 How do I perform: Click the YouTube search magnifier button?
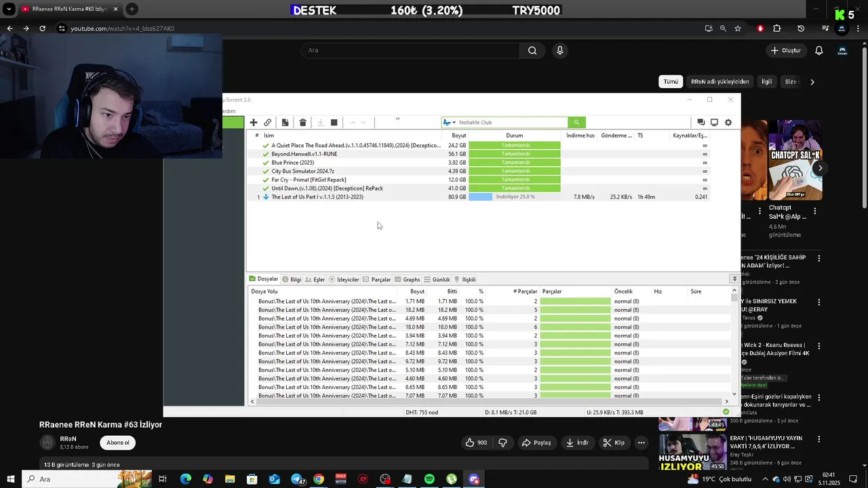pyautogui.click(x=532, y=50)
